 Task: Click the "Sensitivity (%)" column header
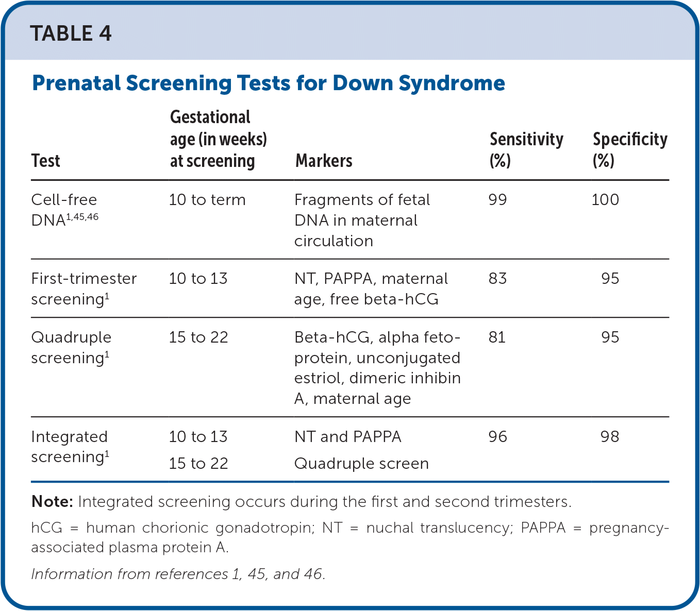point(526,149)
